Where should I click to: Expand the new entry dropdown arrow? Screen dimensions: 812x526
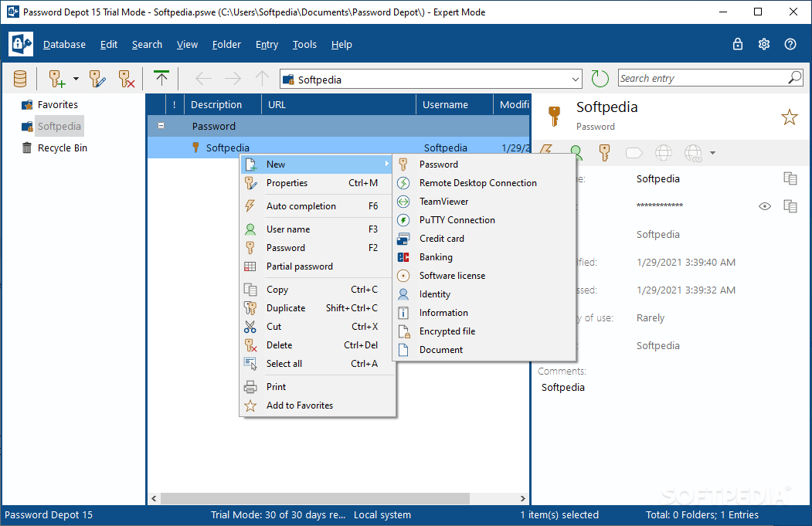point(76,79)
